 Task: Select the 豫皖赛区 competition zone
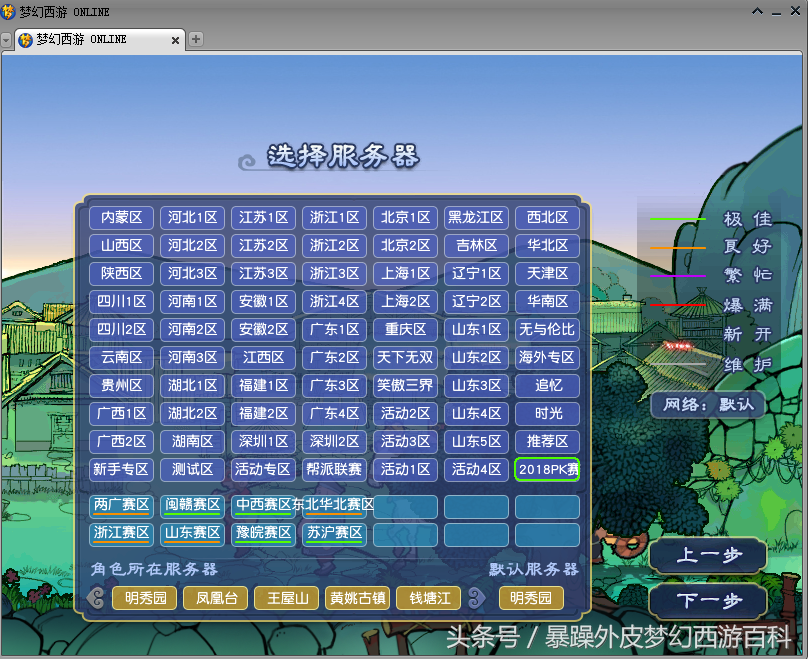pyautogui.click(x=263, y=534)
